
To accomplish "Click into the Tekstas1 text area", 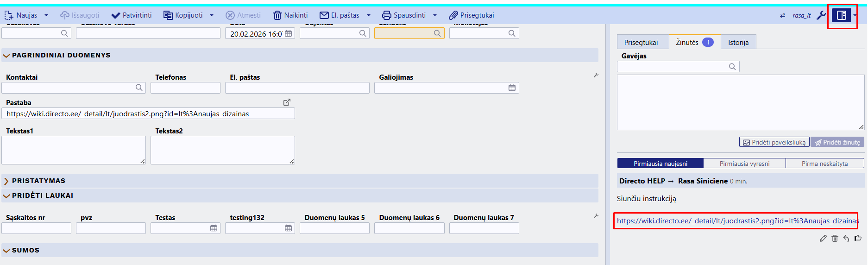I will tap(73, 150).
